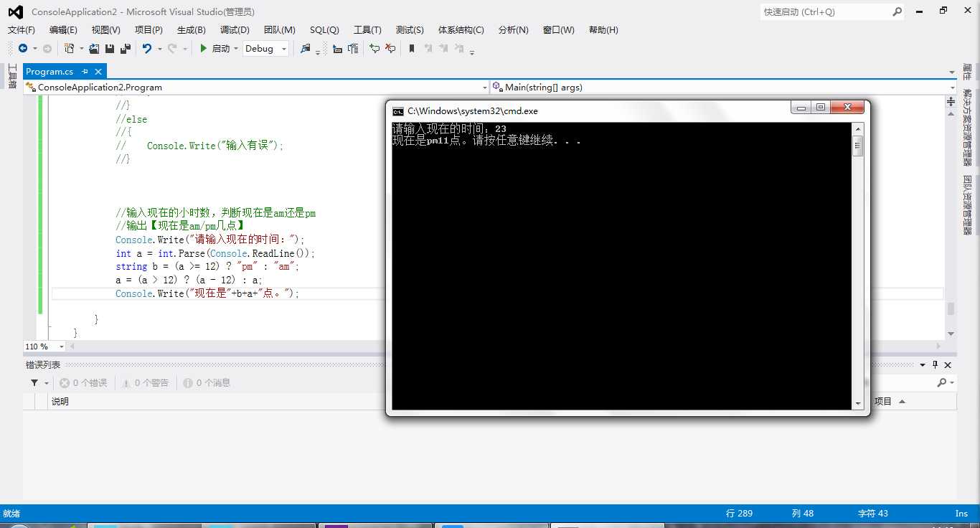Open the 团队资源管理器 side tab
The width and height of the screenshot is (980, 528).
(967, 205)
